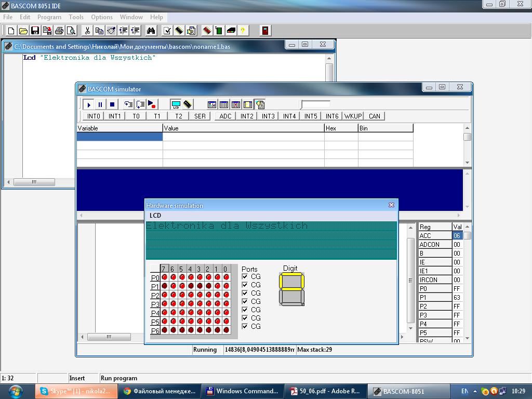Run the syntax check with the checkmark icon
The width and height of the screenshot is (532, 399).
point(167,31)
